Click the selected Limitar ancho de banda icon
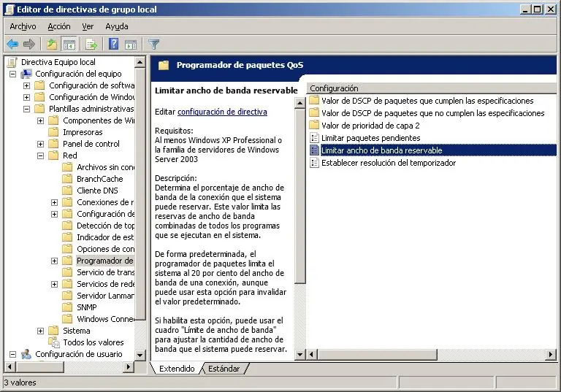Image resolution: width=561 pixels, height=392 pixels. click(314, 150)
